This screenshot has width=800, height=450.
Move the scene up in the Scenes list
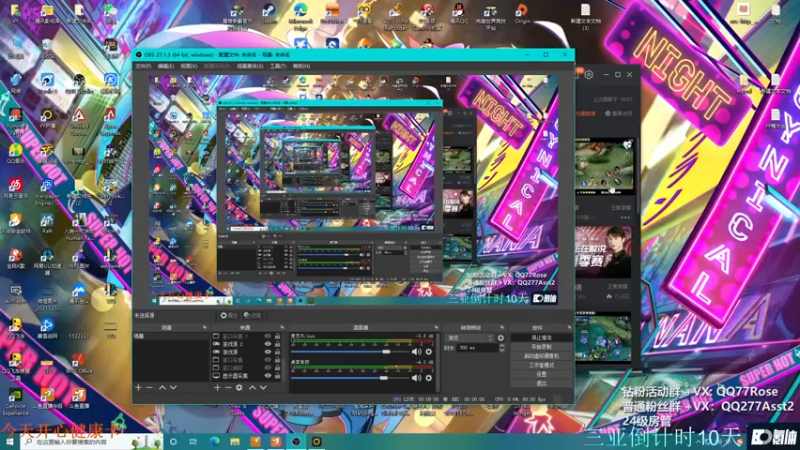[162, 388]
